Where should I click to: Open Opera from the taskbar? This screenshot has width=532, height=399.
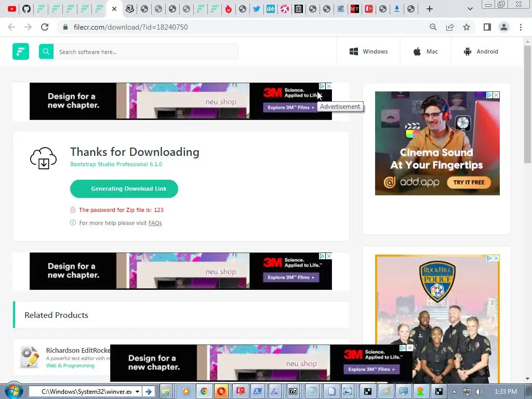(221, 392)
